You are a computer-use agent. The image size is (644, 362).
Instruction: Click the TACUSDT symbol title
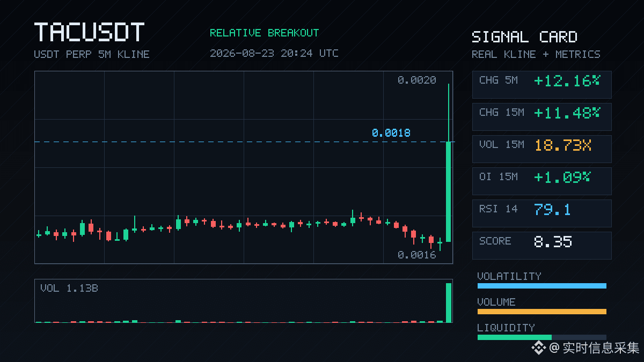pyautogui.click(x=89, y=32)
